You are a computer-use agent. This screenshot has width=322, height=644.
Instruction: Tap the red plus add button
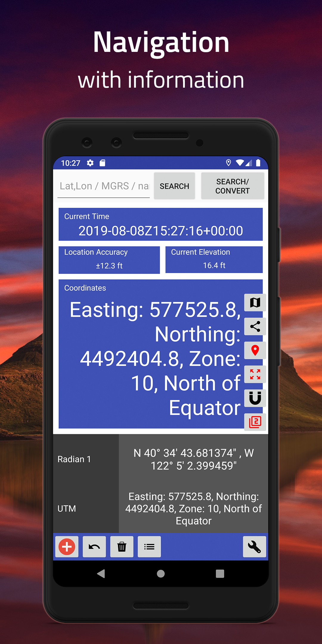coord(67,547)
